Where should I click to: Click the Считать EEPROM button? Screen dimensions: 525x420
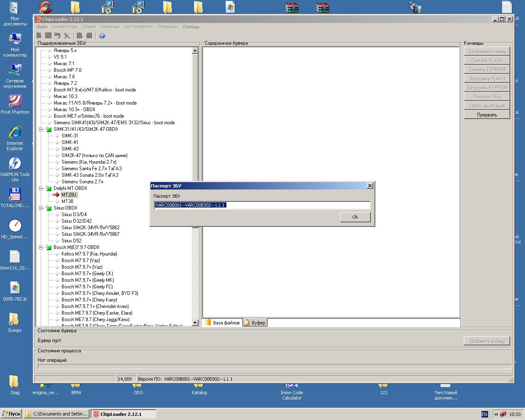coord(487,70)
